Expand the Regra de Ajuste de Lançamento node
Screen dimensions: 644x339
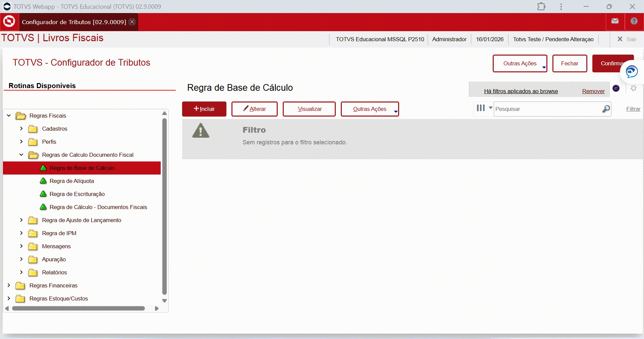tap(21, 220)
